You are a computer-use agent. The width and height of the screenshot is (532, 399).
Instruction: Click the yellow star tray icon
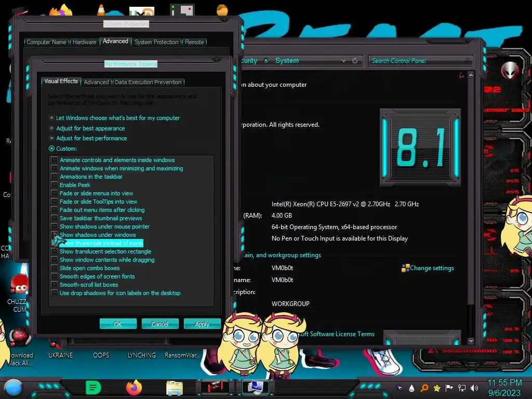coord(437,388)
